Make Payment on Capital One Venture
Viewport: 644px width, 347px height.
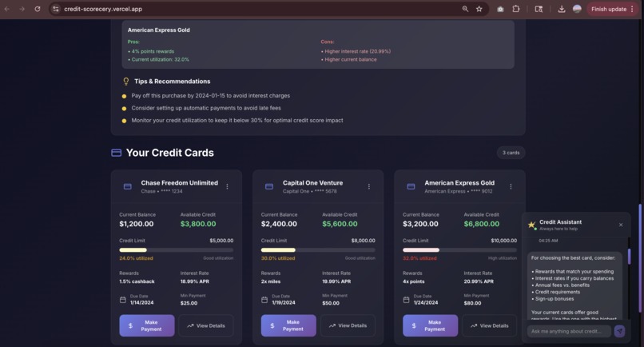288,325
